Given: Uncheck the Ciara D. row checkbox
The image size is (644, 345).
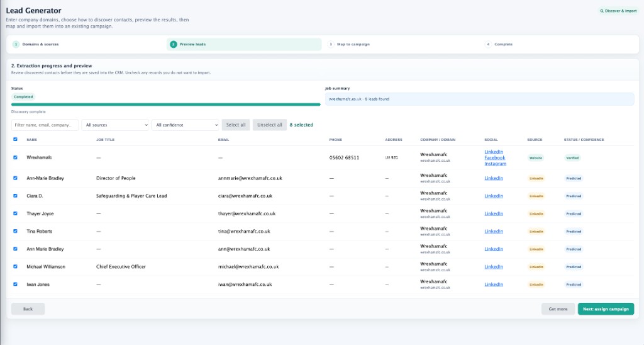Looking at the screenshot, I should click(15, 196).
